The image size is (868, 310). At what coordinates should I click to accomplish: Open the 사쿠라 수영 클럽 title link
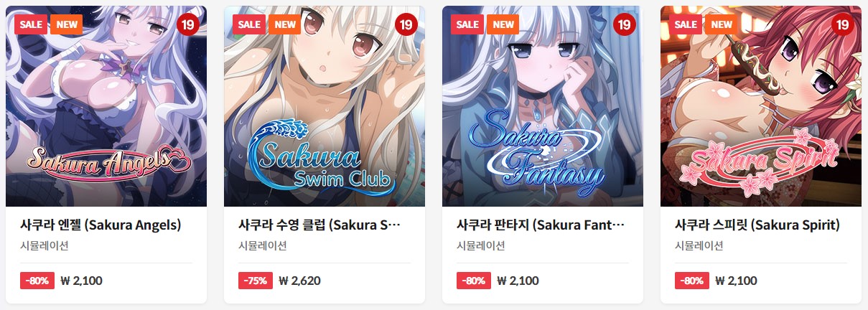319,225
